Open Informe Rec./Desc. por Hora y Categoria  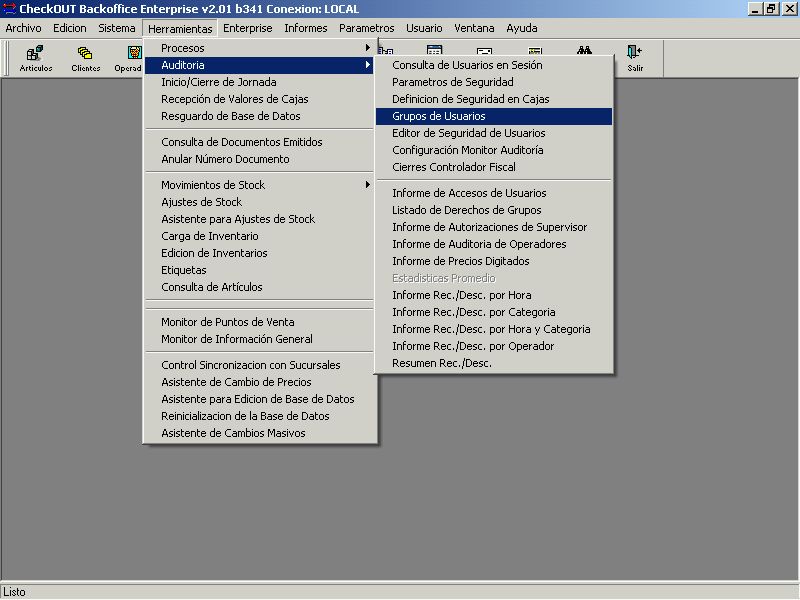click(x=494, y=329)
